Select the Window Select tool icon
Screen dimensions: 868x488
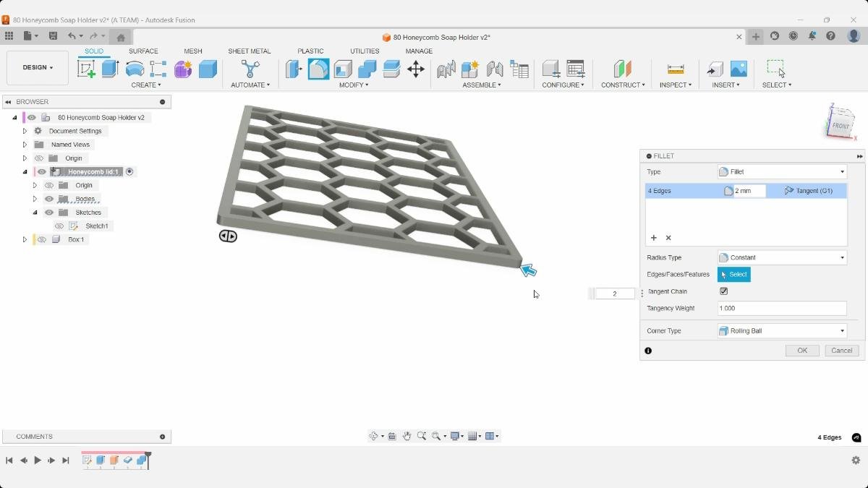pyautogui.click(x=776, y=69)
